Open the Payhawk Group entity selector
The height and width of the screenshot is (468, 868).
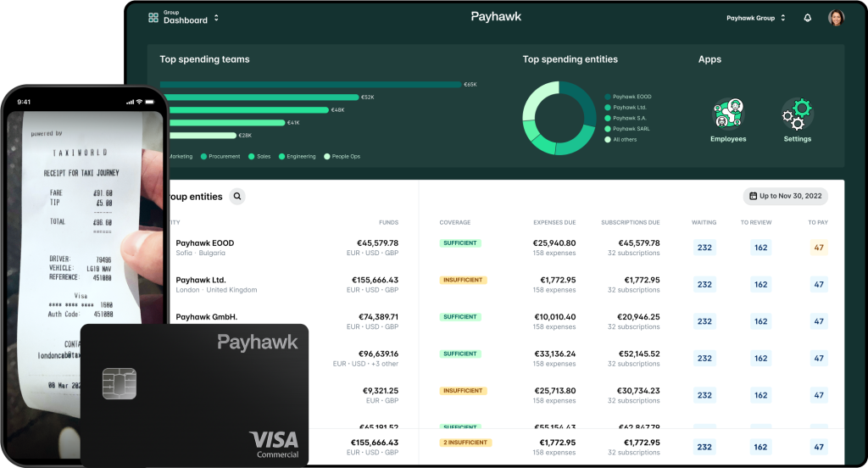point(755,18)
